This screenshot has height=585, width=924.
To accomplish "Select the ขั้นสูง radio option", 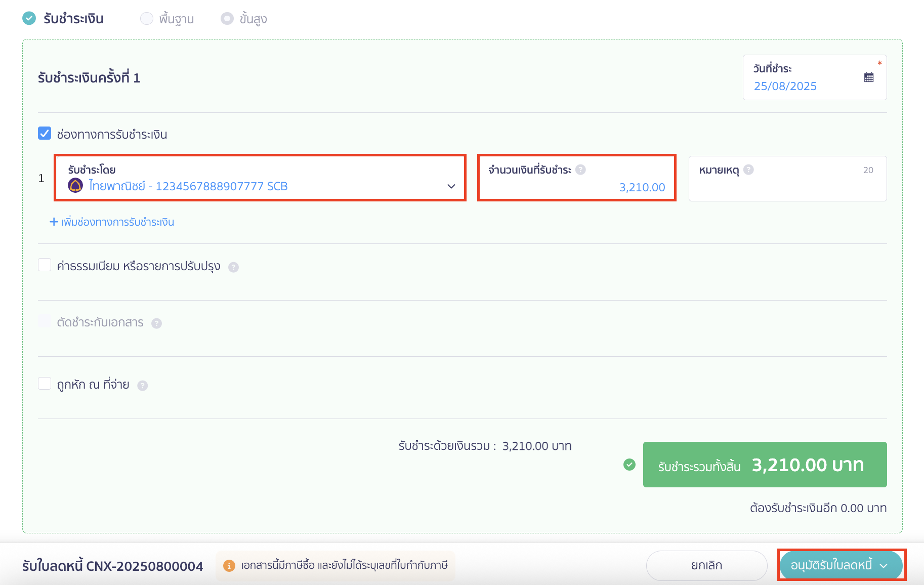I will click(x=227, y=19).
